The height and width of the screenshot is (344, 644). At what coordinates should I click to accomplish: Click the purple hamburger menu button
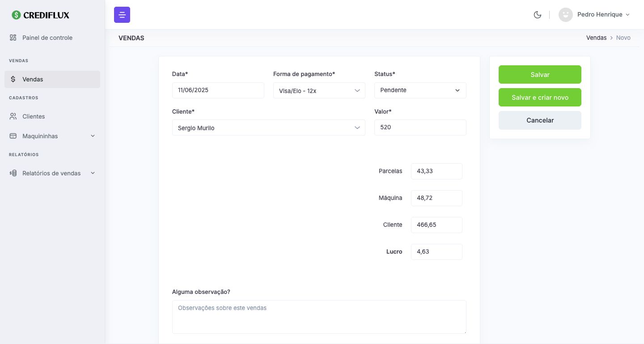(122, 15)
